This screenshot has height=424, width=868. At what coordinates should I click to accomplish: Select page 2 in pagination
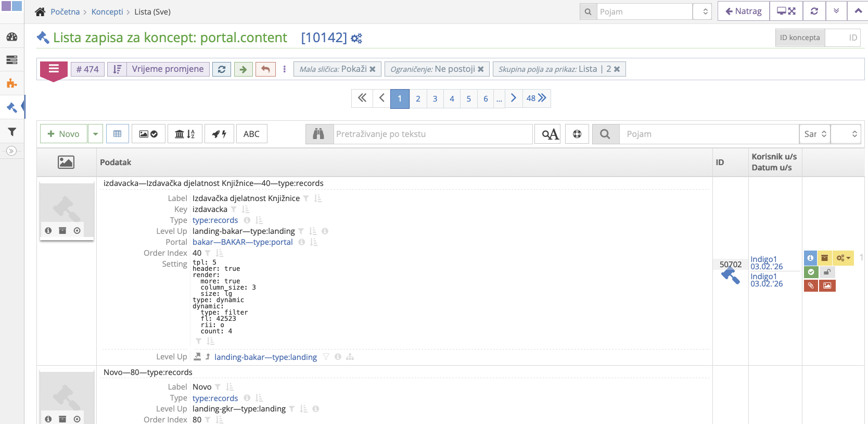[418, 98]
